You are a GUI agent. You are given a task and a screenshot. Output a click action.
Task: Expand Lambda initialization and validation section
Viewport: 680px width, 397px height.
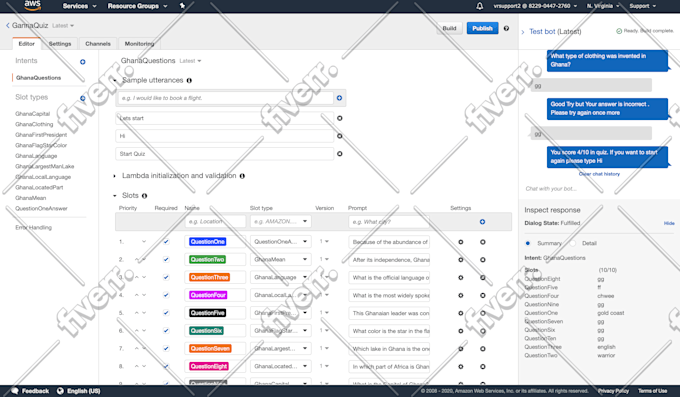(x=114, y=176)
